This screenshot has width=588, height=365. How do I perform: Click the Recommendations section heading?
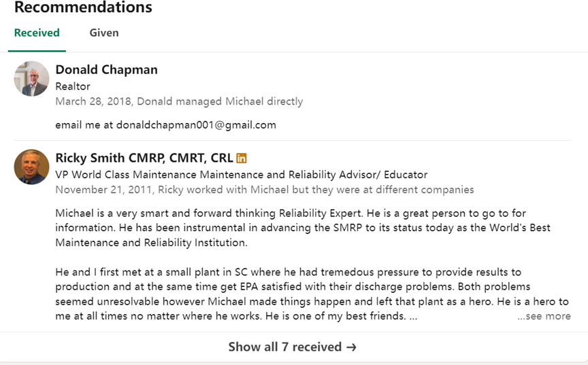coord(83,8)
